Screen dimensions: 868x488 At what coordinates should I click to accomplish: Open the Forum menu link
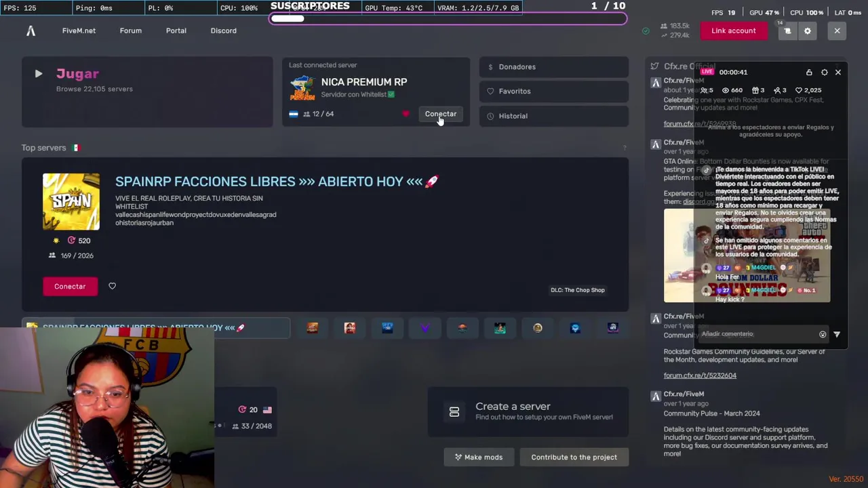coord(131,30)
